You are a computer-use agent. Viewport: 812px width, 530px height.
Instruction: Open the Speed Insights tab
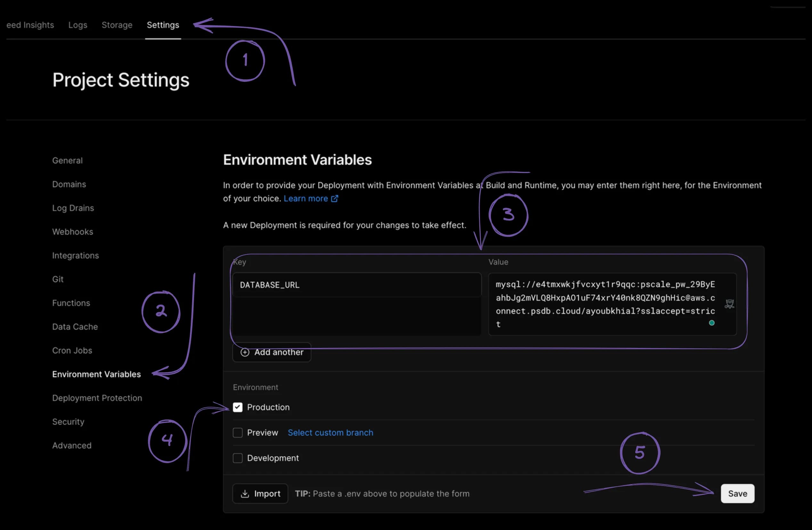(30, 25)
